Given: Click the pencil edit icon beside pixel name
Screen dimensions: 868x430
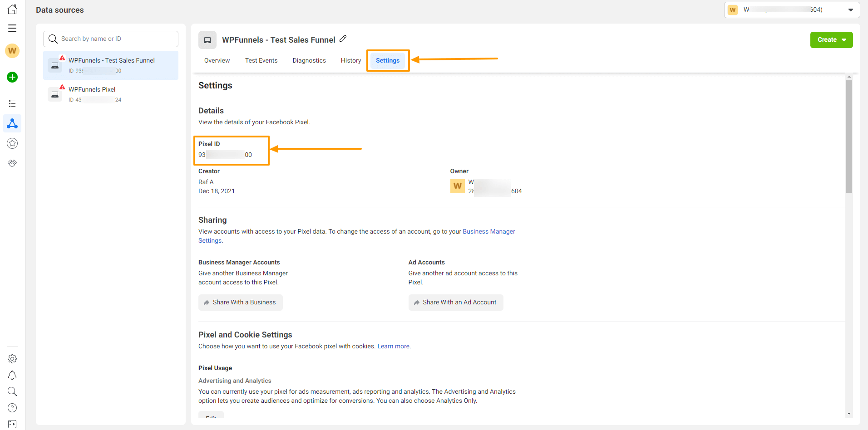Looking at the screenshot, I should (x=343, y=39).
